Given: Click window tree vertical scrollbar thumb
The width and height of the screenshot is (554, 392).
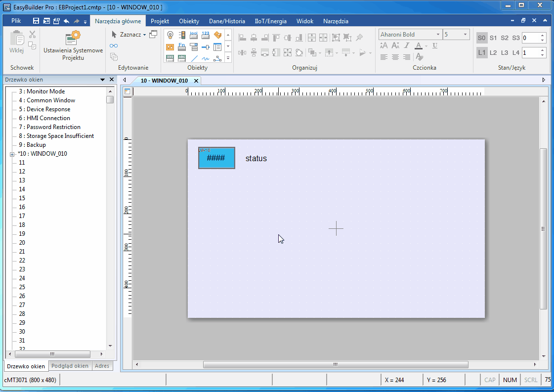Looking at the screenshot, I should 110,99.
